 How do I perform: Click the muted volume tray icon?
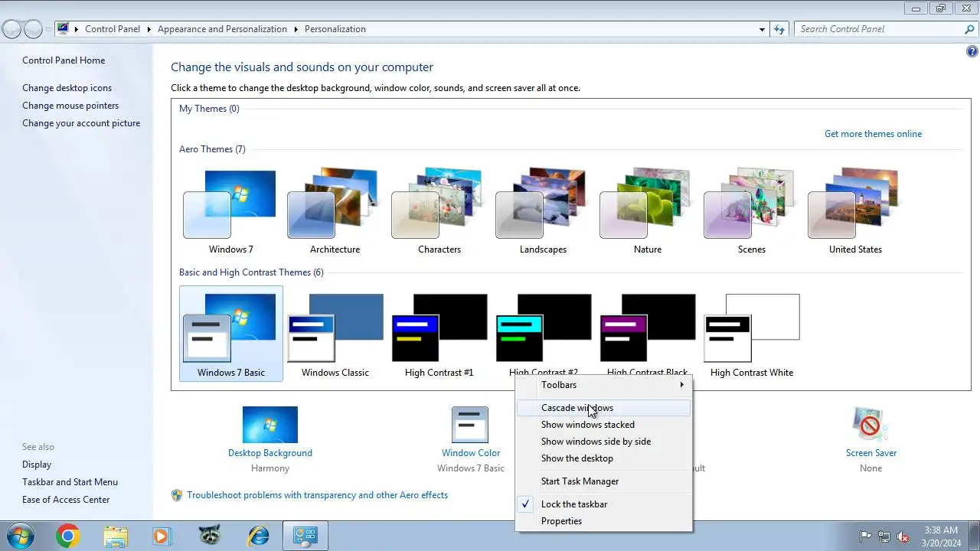coord(903,536)
